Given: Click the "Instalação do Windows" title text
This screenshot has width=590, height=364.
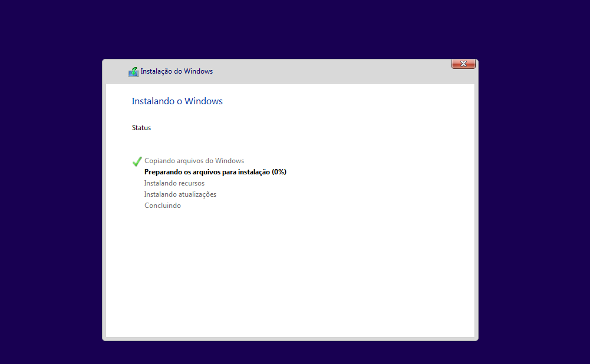Looking at the screenshot, I should [x=176, y=71].
